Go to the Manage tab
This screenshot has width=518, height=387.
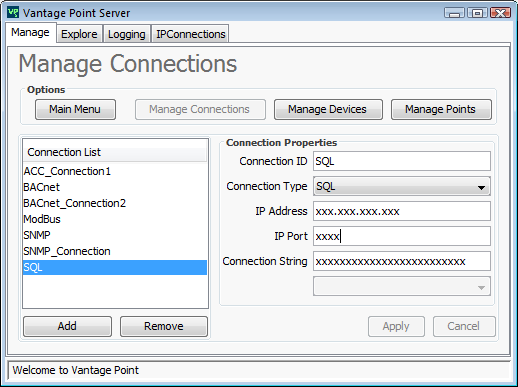(30, 32)
